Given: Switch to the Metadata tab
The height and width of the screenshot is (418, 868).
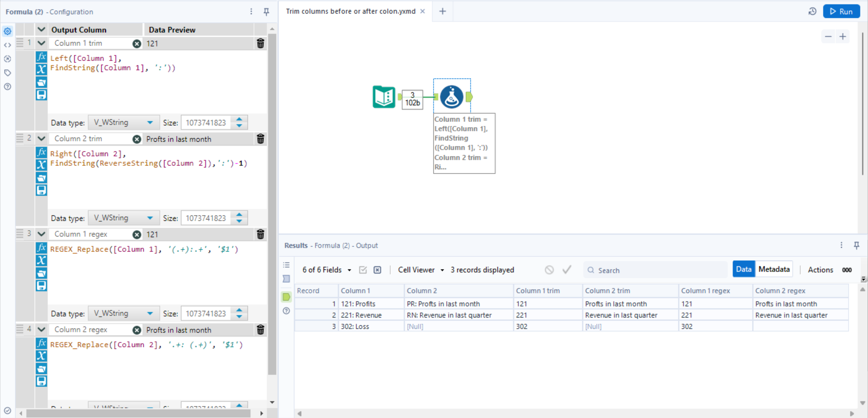Looking at the screenshot, I should tap(774, 269).
